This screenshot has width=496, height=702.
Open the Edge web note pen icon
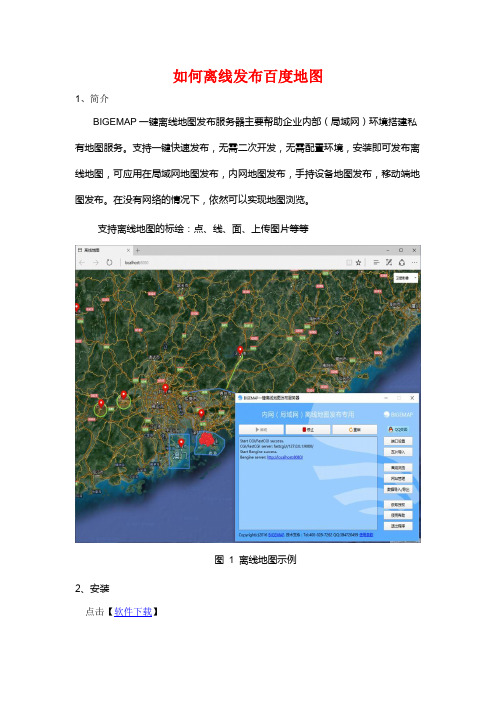point(389,263)
